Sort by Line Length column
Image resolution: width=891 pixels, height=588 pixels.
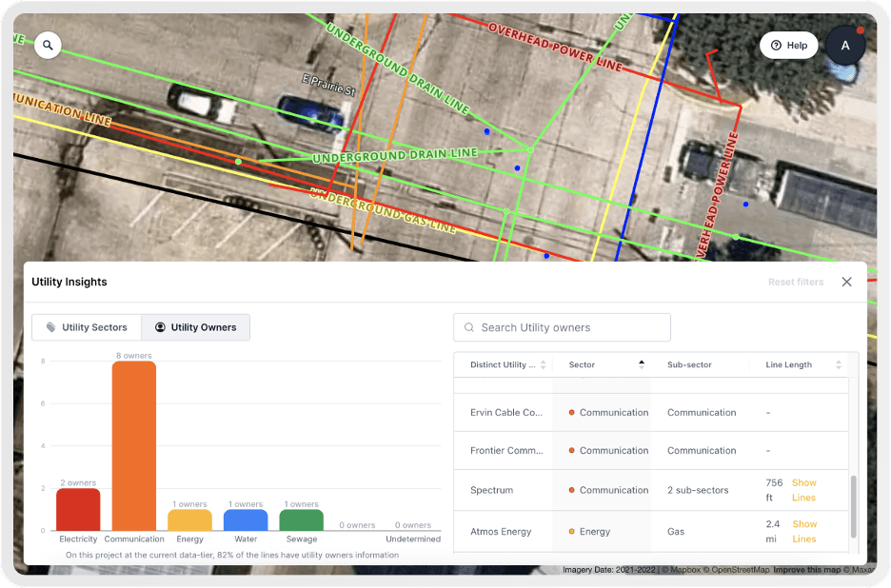click(x=838, y=364)
